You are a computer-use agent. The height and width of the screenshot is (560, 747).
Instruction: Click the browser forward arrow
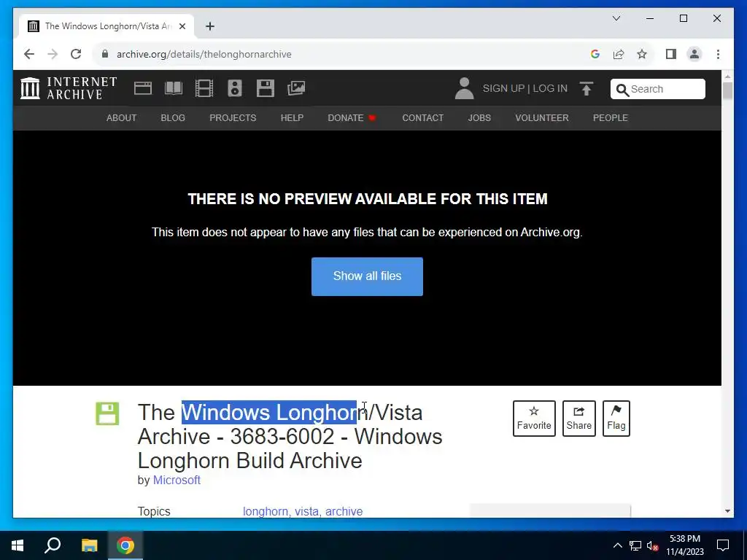[53, 54]
